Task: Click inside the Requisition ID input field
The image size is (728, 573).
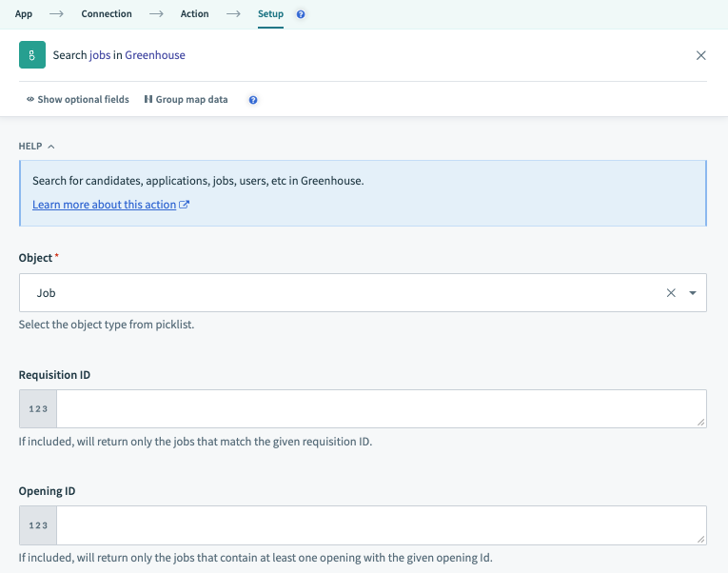Action: [x=381, y=409]
